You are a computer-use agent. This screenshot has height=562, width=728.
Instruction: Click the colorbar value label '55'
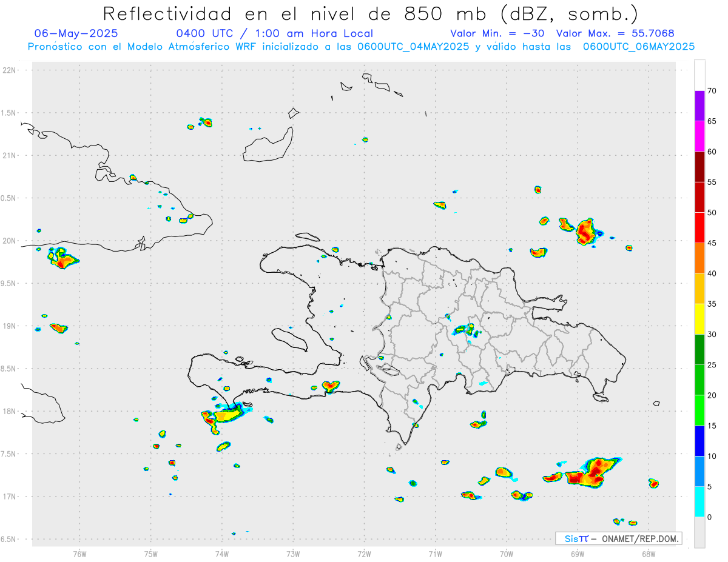coord(712,182)
